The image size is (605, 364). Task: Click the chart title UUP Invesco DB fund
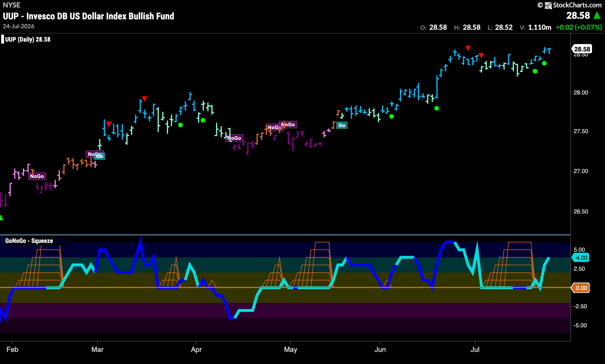tap(88, 16)
